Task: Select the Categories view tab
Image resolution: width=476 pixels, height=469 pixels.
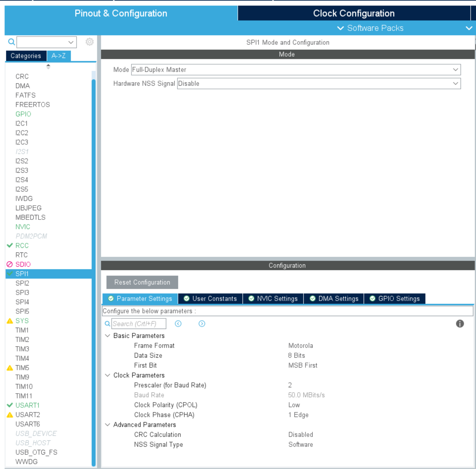Action: click(26, 56)
